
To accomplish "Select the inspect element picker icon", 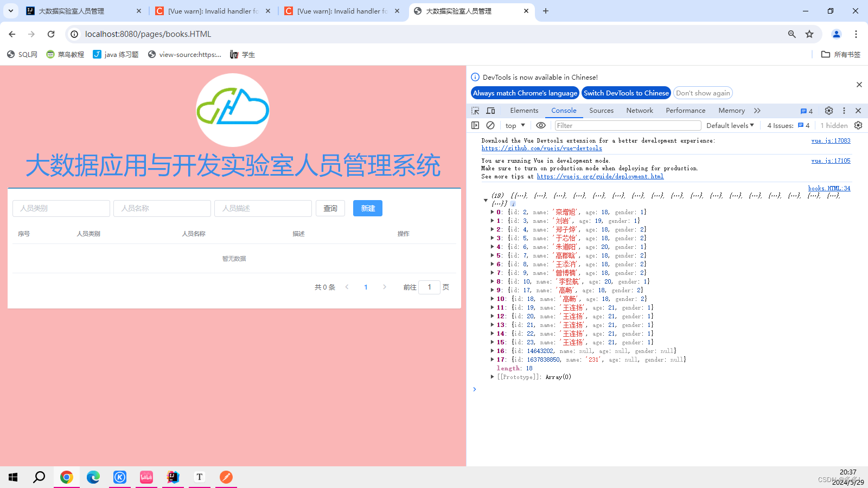I will [x=475, y=111].
